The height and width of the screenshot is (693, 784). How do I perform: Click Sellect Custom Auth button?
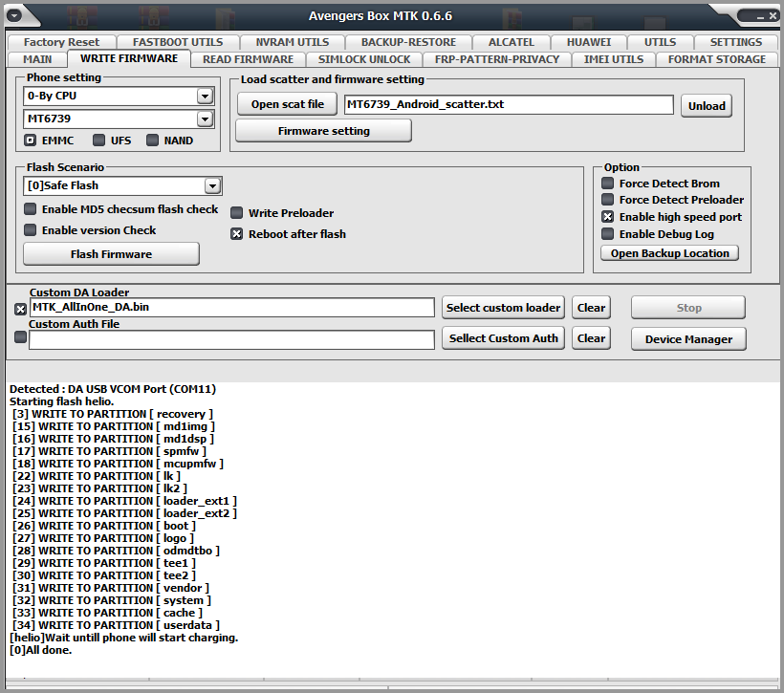pos(503,338)
